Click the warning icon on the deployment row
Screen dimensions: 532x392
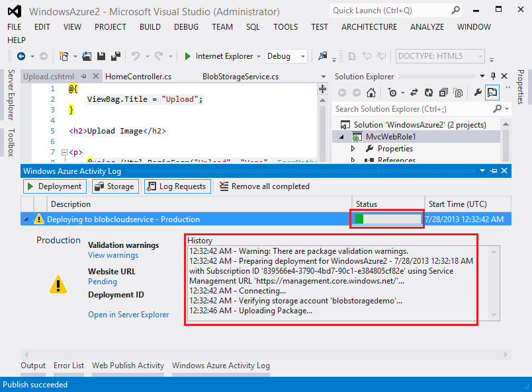[x=39, y=219]
